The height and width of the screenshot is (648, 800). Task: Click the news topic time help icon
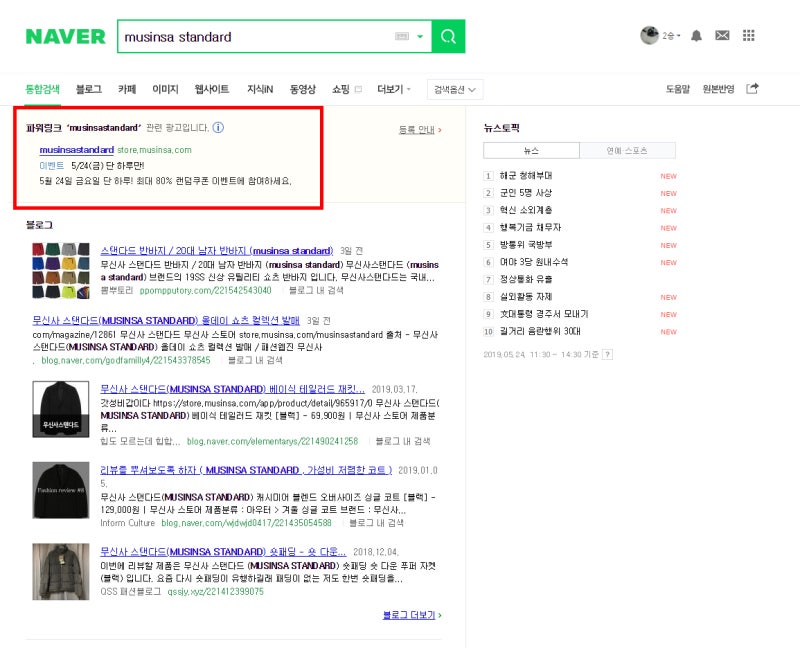607,354
